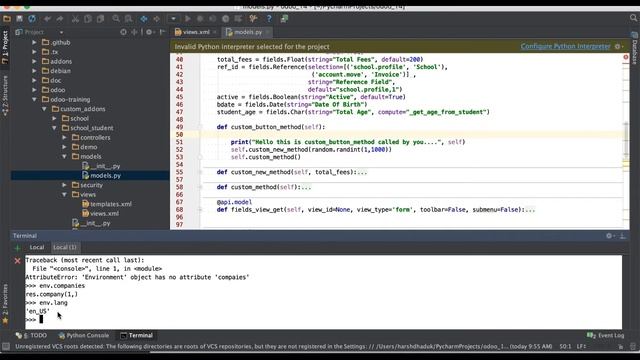Switch to the models.py editor tab
Image resolution: width=640 pixels, height=360 pixels.
(x=247, y=32)
